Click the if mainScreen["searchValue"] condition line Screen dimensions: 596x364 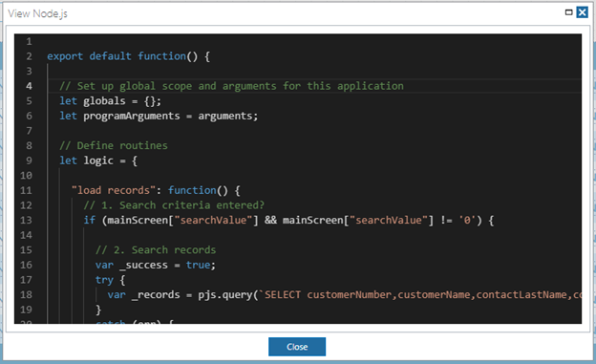click(288, 220)
